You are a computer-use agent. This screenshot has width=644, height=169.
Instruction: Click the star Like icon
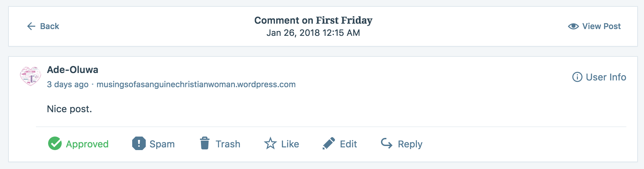(x=270, y=144)
